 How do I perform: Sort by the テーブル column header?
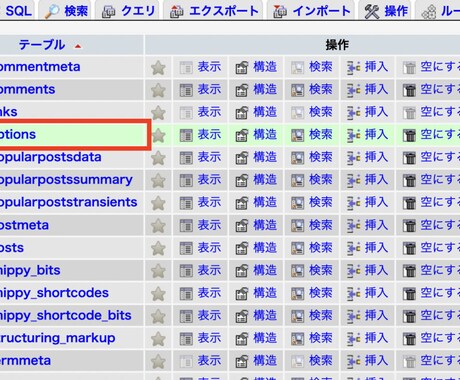click(x=42, y=45)
